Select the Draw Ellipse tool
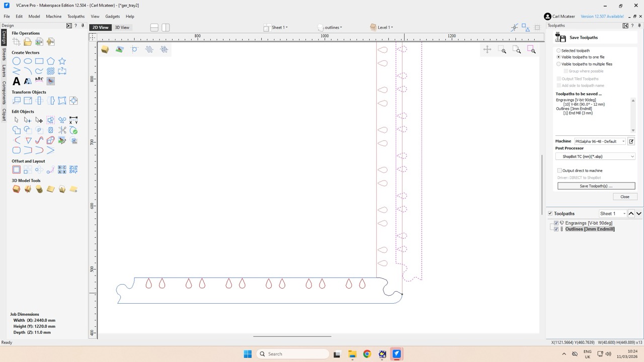The width and height of the screenshot is (644, 362). point(28,61)
